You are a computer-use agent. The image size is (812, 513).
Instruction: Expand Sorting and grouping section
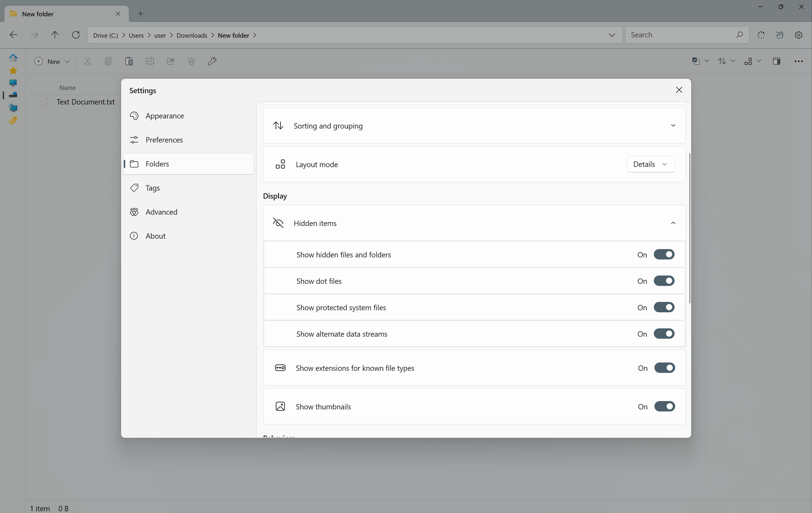click(673, 126)
